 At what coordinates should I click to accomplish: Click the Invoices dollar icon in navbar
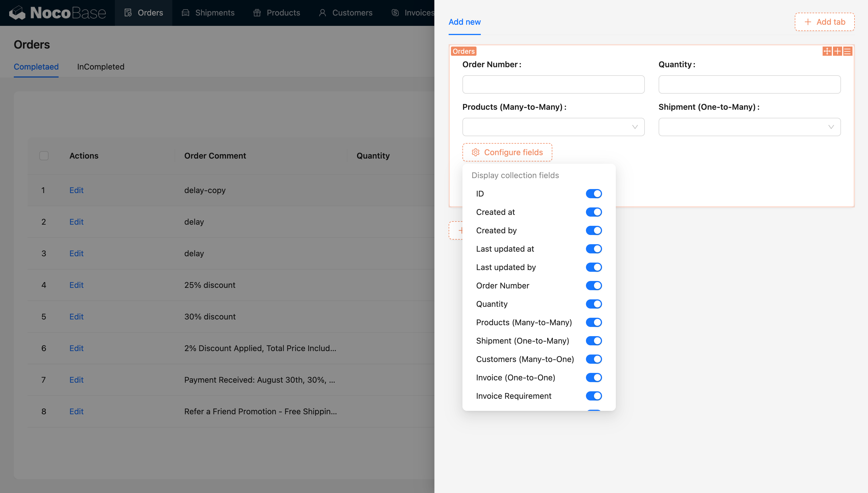[395, 13]
